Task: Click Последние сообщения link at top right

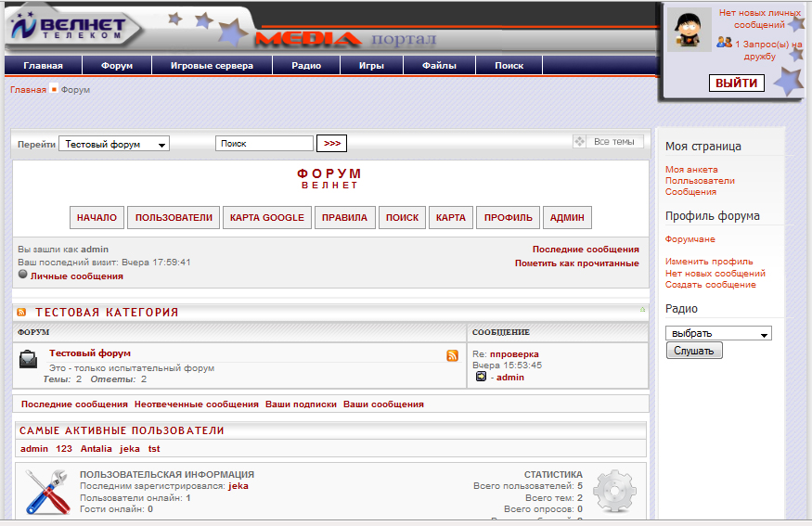Action: tap(586, 249)
